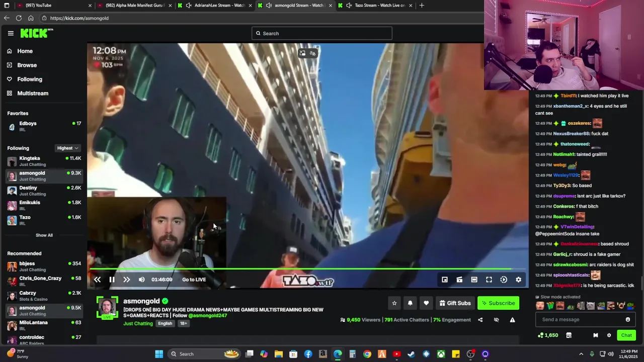Viewport: 644px width, 362px height.
Task: Open the Kick sidebar hamburger menu
Action: coord(11,33)
